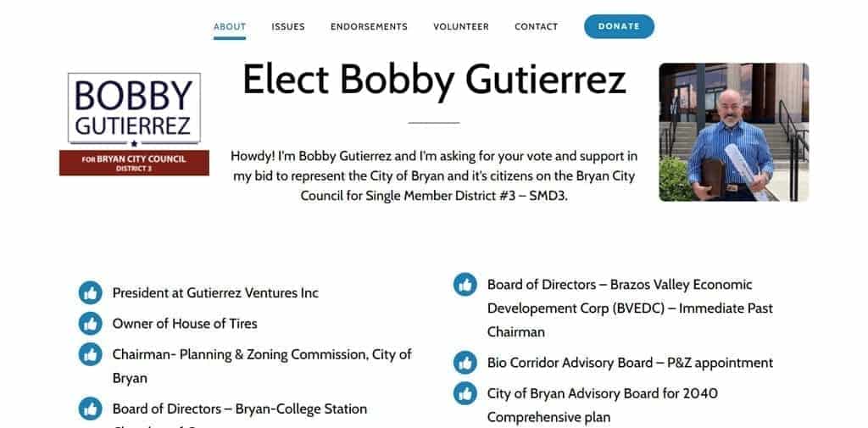This screenshot has height=428, width=868.
Task: Click the red For Bryan City Council banner
Action: (x=134, y=162)
